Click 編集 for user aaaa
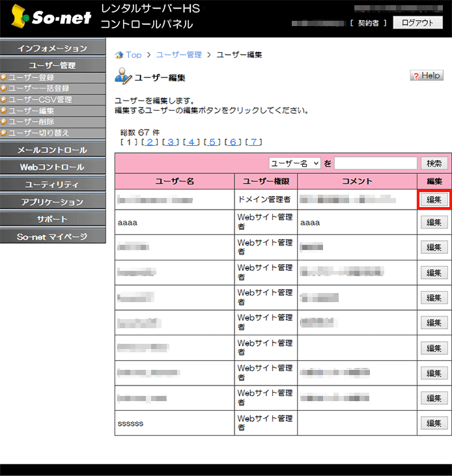Viewport: 452px width, 476px height. [434, 223]
